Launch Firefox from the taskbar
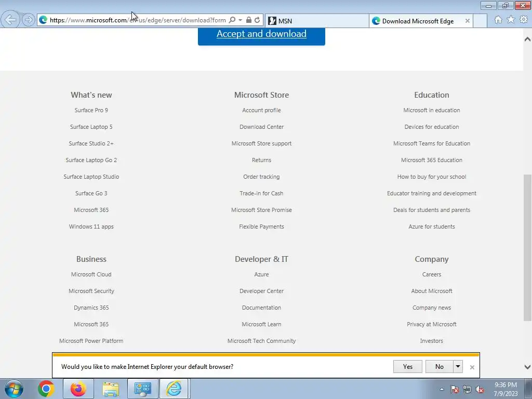This screenshot has height=399, width=532. coord(78,389)
